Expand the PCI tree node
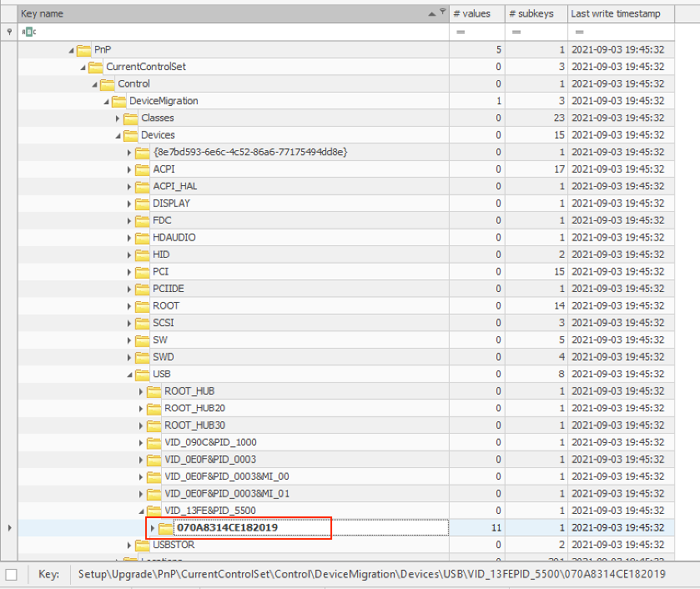 click(129, 272)
